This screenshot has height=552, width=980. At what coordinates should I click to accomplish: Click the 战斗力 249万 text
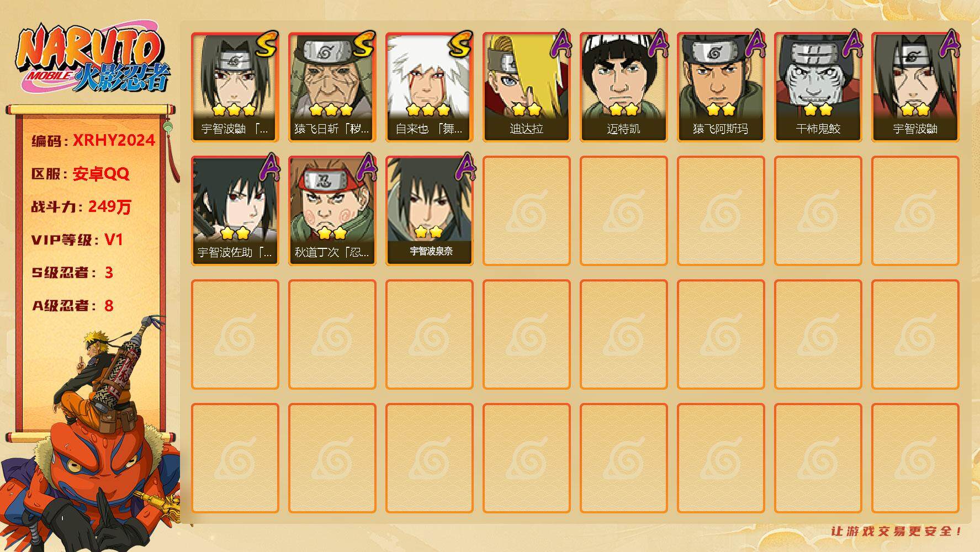[81, 206]
